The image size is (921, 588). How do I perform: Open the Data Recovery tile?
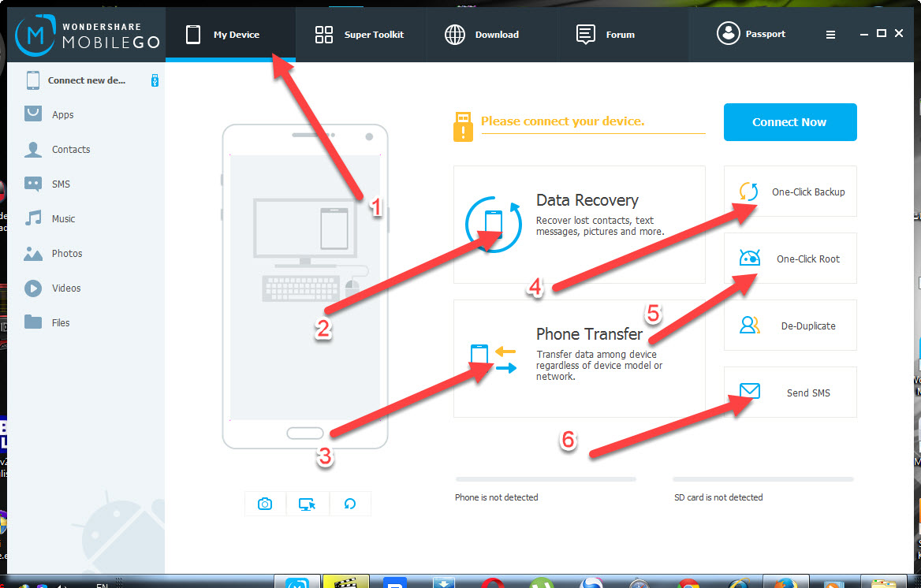click(579, 225)
